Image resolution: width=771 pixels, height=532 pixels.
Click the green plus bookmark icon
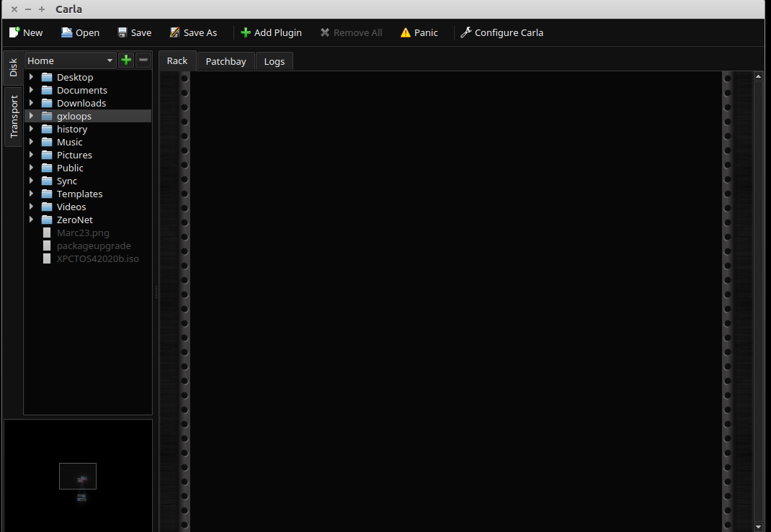point(126,60)
